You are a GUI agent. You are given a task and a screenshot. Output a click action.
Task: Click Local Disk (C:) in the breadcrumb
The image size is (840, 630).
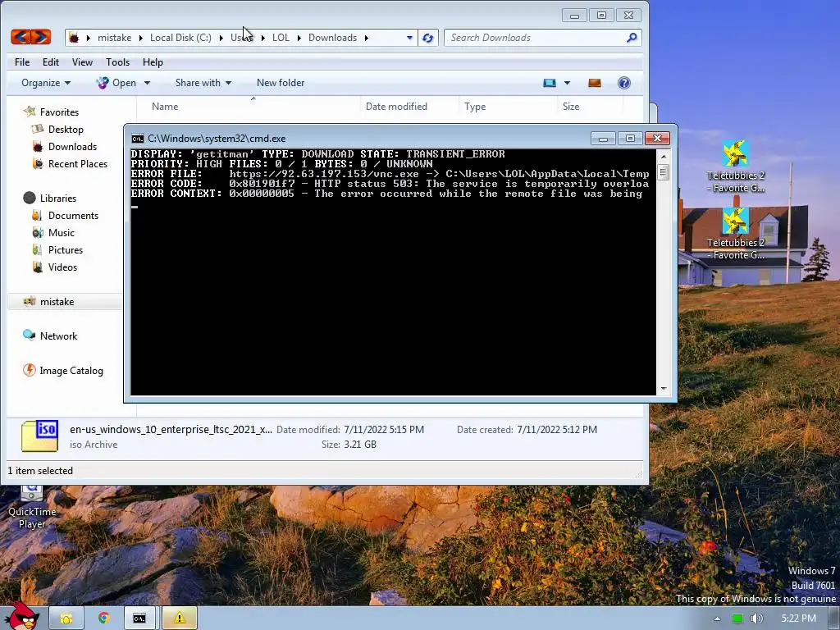coord(180,38)
